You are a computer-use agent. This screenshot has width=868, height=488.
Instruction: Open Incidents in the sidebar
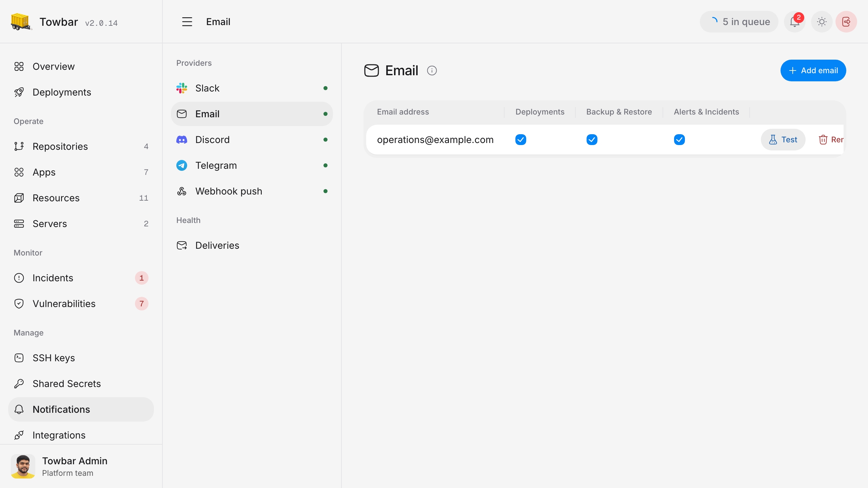81,278
